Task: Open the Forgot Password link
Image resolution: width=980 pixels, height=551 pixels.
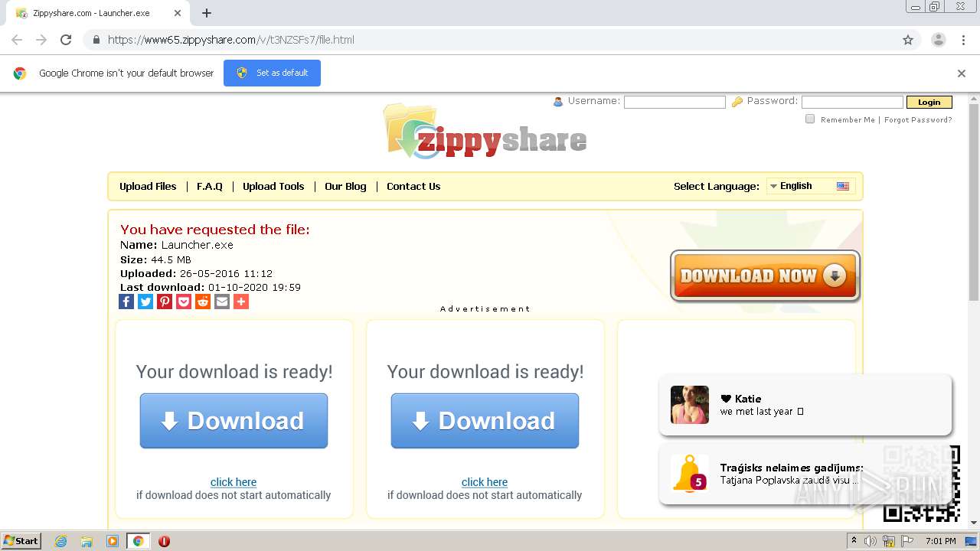Action: coord(918,120)
